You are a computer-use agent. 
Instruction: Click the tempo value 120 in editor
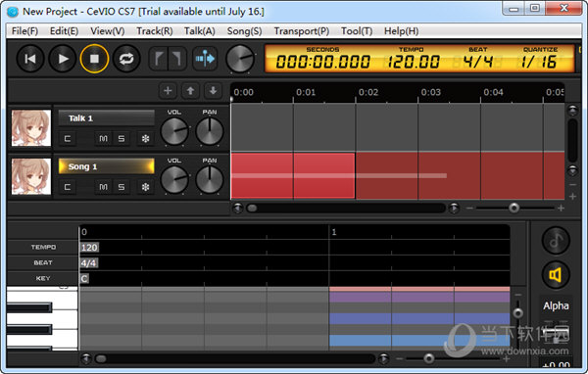point(89,248)
